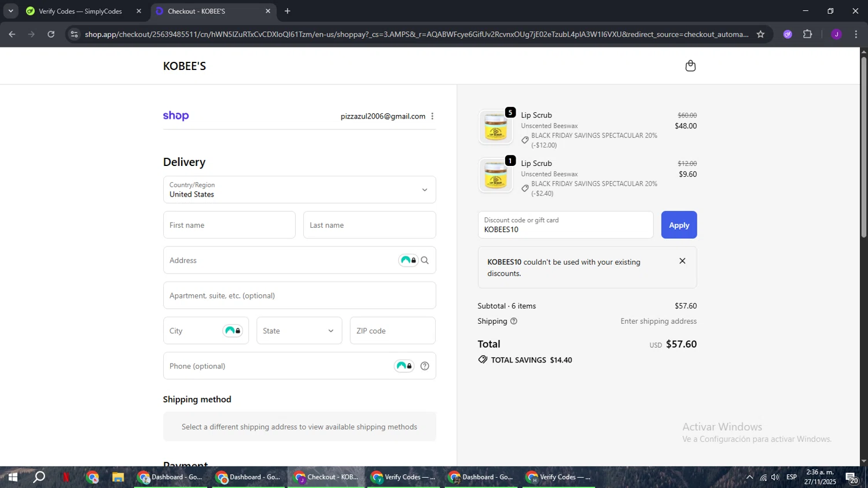Screen dimensions: 868x488
Task: Open Country/Region dropdown
Action: point(299,190)
